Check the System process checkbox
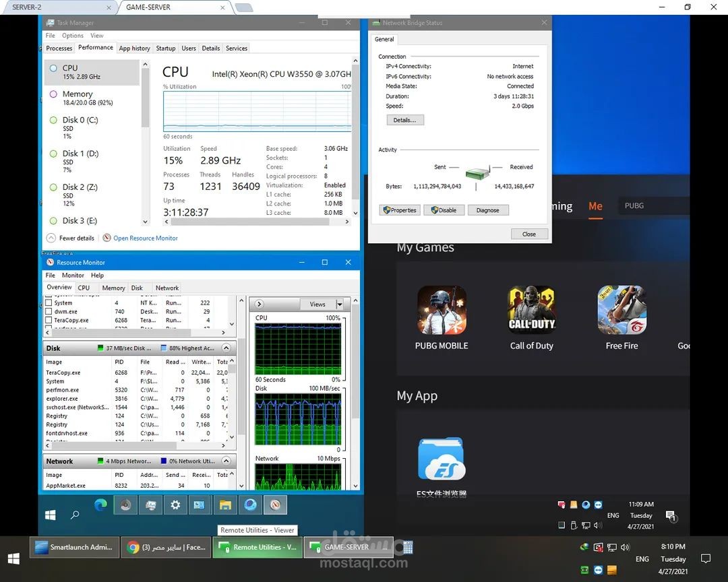728x582 pixels. 49,302
